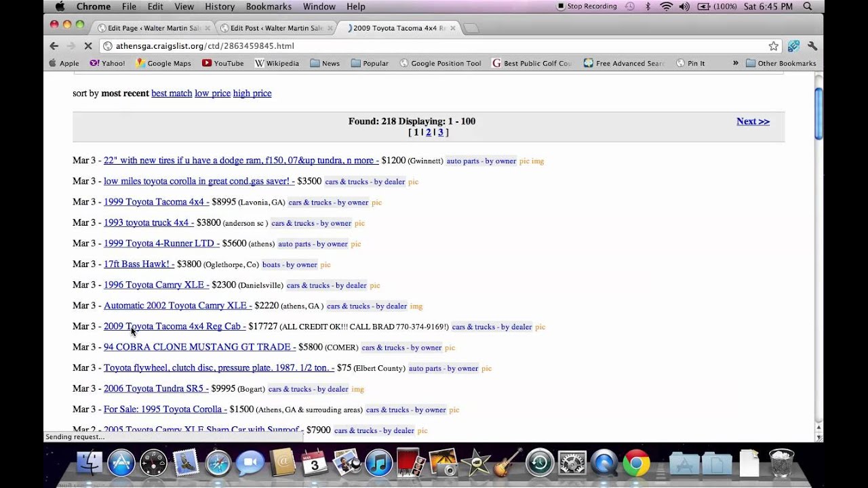Open GarageBand guitar icon in dock
Image resolution: width=868 pixels, height=488 pixels.
[507, 464]
